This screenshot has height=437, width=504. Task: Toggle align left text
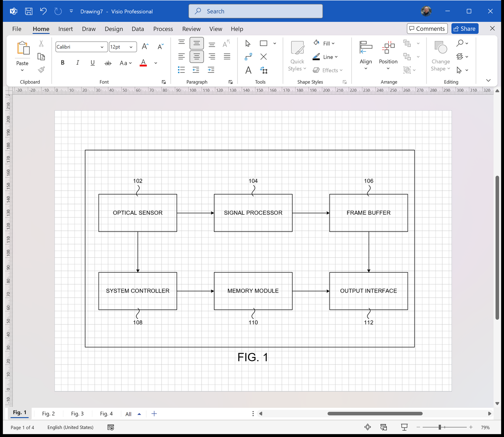(181, 57)
